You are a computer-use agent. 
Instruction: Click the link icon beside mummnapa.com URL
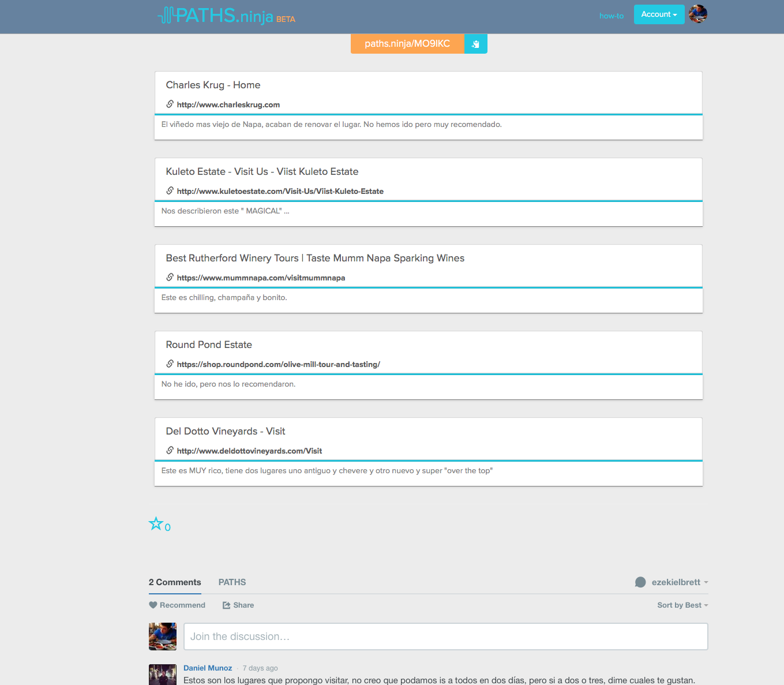[x=170, y=277]
